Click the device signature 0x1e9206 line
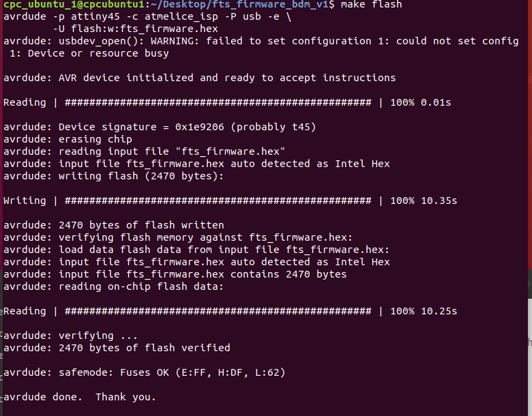The width and height of the screenshot is (532, 416). [160, 127]
